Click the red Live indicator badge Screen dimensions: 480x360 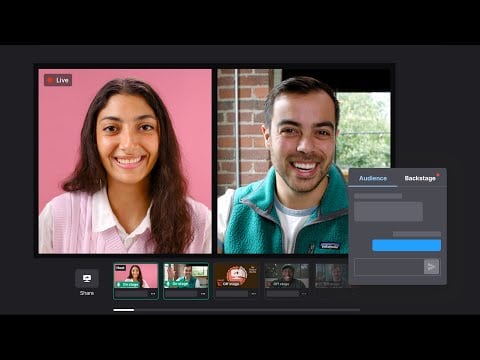[58, 80]
